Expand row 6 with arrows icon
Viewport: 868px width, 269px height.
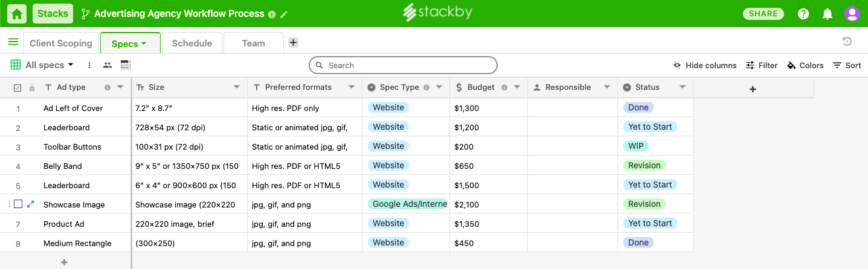pos(31,204)
